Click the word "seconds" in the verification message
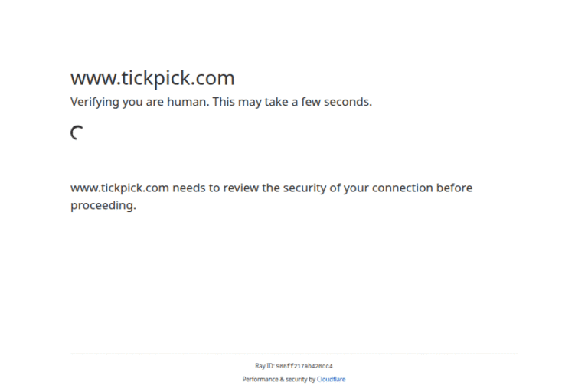Screen dimensions: 588x392 pos(345,102)
